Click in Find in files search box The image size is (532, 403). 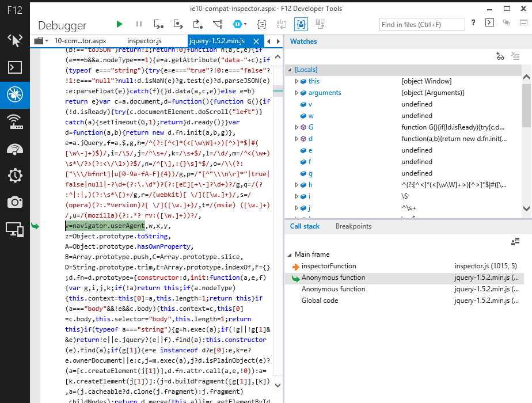coord(421,24)
